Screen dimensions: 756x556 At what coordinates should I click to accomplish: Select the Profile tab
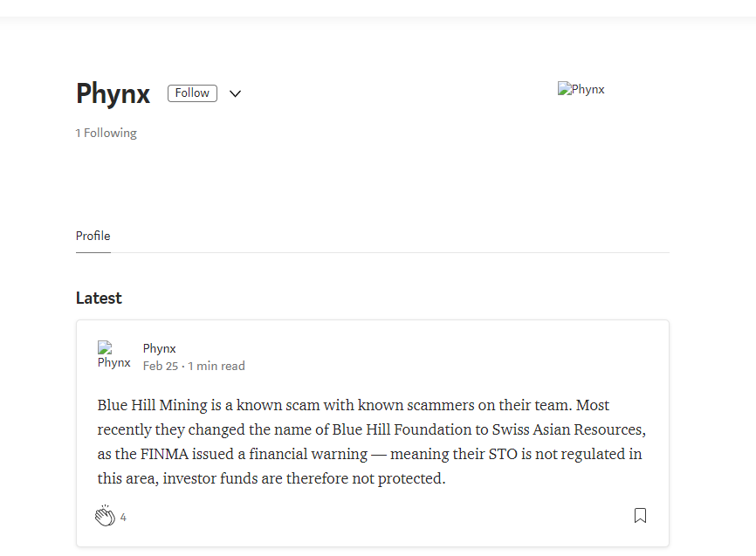93,236
